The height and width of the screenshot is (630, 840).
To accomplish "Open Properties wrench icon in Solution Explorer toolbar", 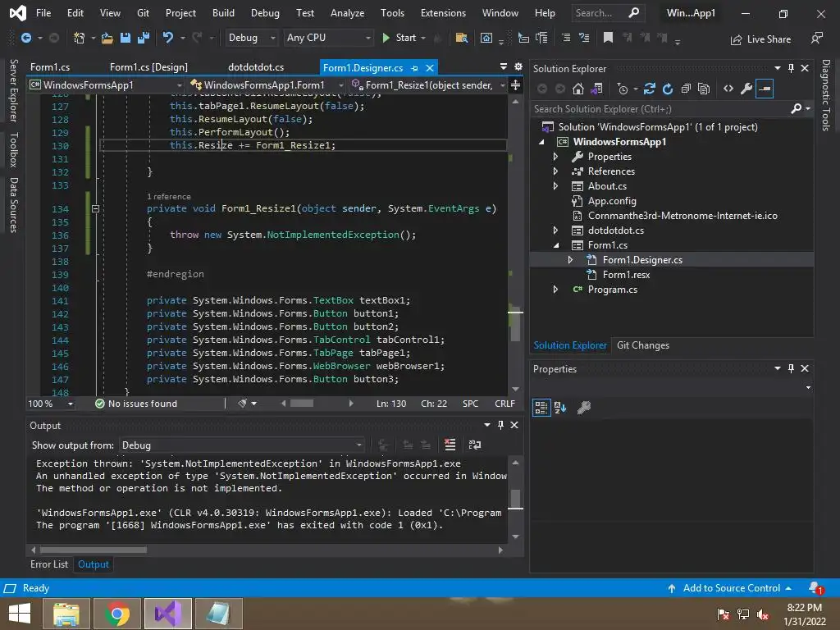I will (x=746, y=89).
